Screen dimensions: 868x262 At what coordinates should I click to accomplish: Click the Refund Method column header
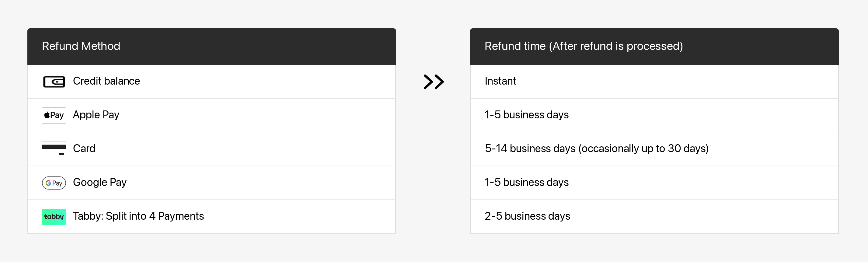click(x=81, y=46)
